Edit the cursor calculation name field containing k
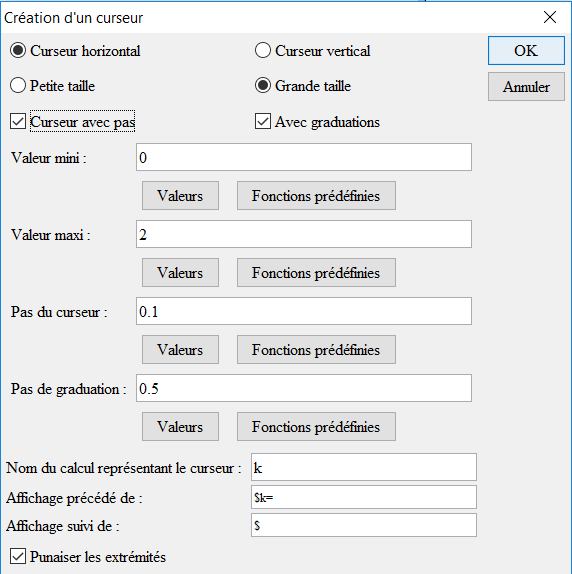Screen dimensions: 572x574 364,467
